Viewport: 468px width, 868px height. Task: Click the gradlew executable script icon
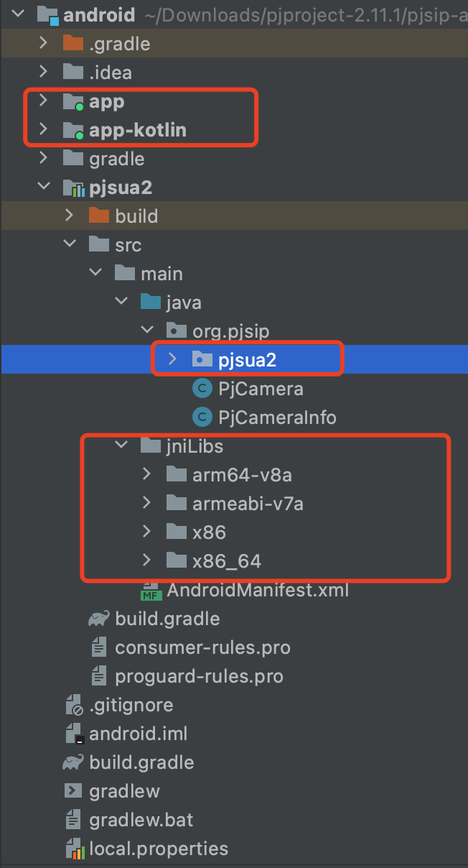[x=72, y=790]
